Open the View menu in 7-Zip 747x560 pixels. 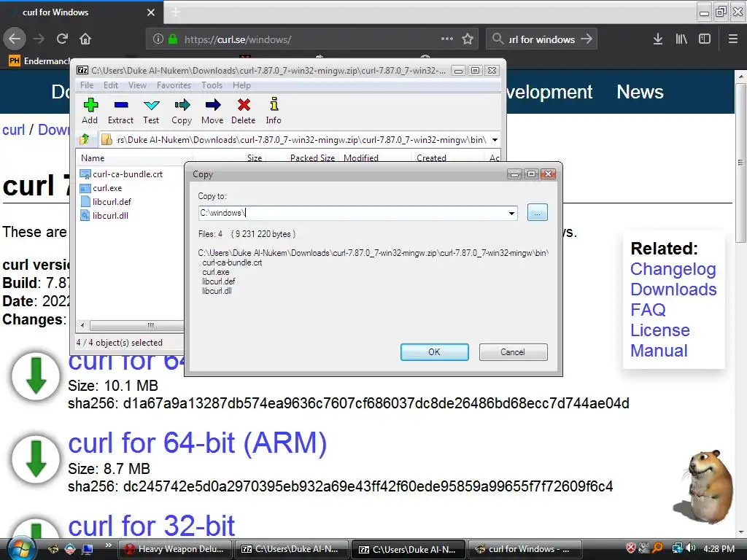(x=137, y=85)
